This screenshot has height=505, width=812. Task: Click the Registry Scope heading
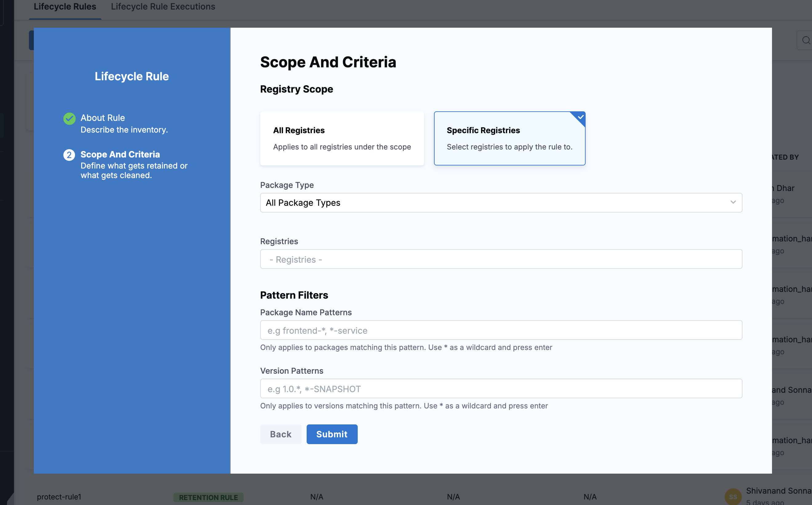tap(297, 89)
